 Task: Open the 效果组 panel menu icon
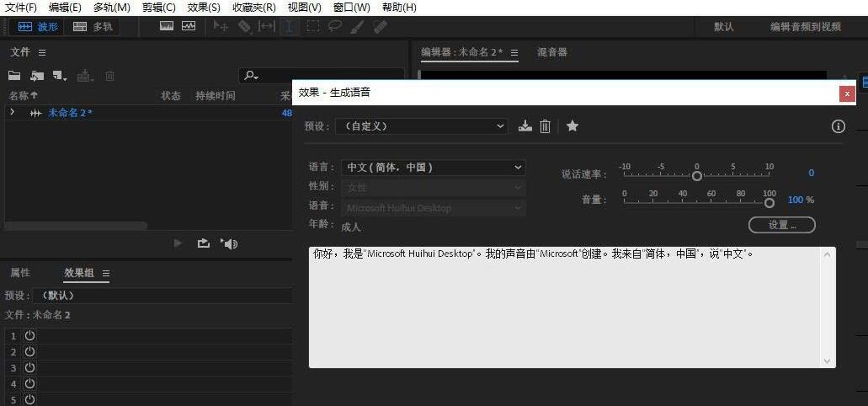106,273
